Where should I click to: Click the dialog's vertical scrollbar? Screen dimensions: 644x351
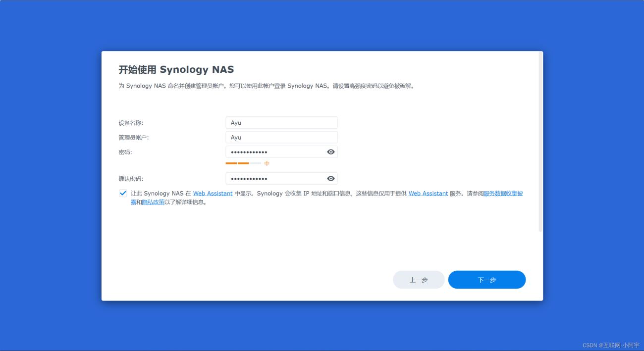pos(540,143)
